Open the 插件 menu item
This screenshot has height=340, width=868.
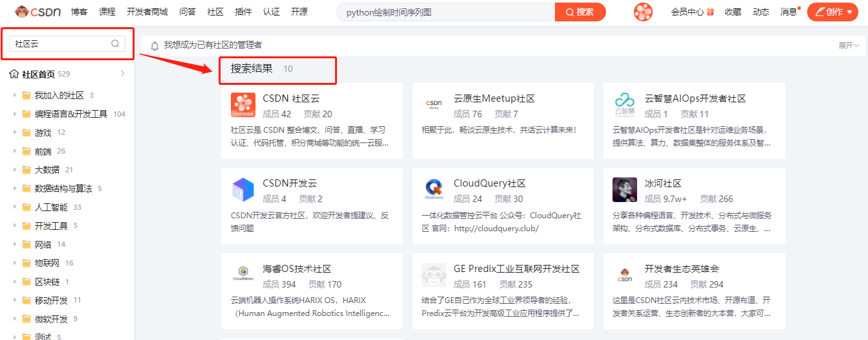[x=243, y=12]
